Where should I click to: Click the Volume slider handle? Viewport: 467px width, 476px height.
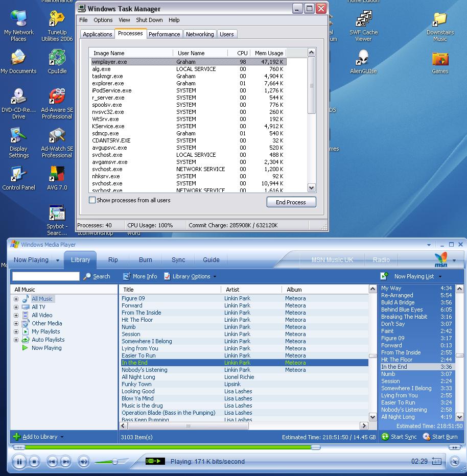(115, 462)
